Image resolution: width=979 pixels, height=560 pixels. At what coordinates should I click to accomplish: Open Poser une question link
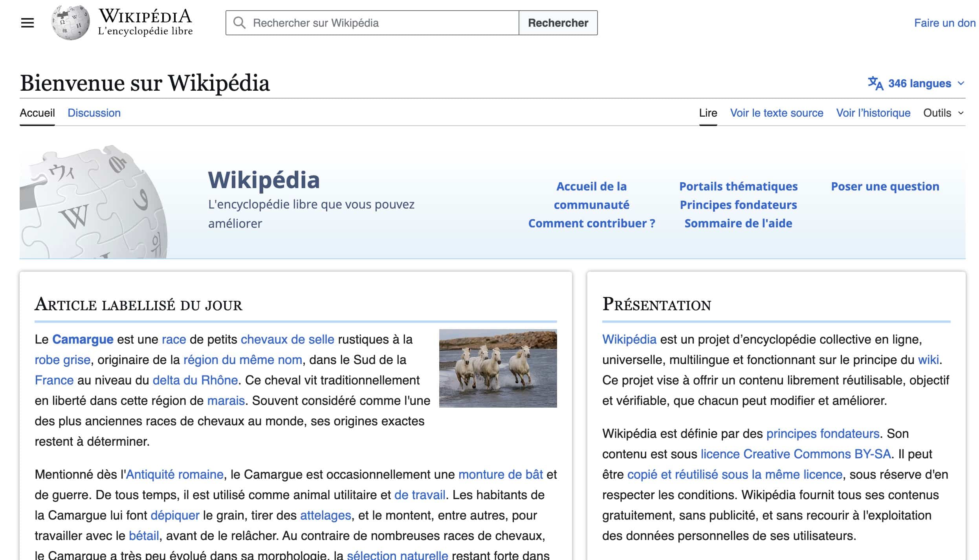click(x=885, y=187)
